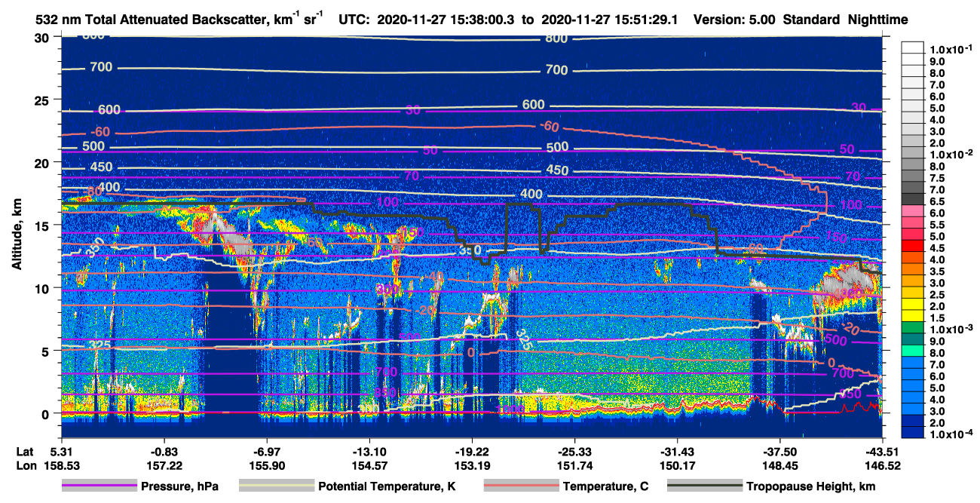Click the colorbar top label '1.0x10-1'
The width and height of the screenshot is (980, 503).
(x=950, y=48)
